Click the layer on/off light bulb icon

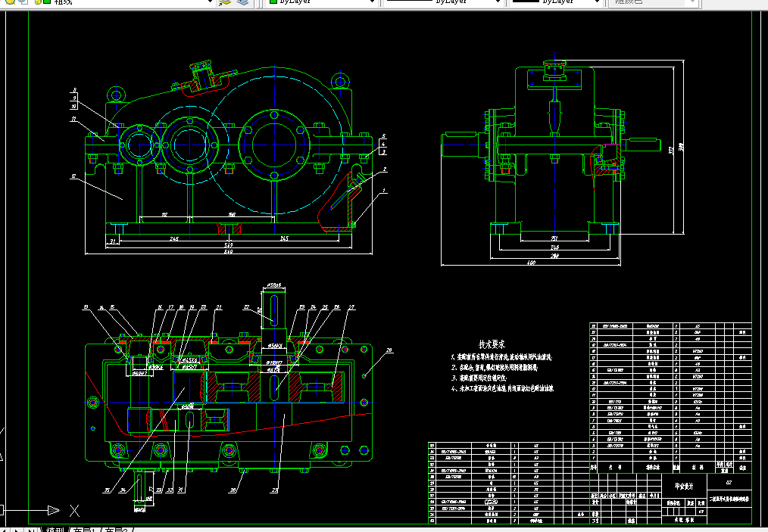coord(11,2)
